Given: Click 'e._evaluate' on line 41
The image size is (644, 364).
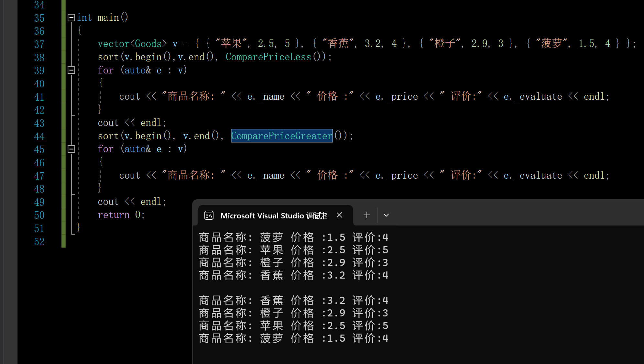Looking at the screenshot, I should [x=533, y=96].
